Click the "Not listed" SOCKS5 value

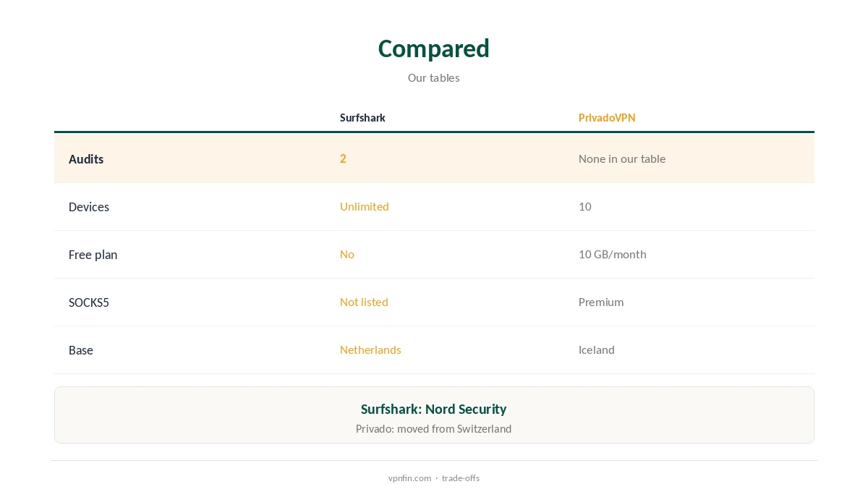pyautogui.click(x=364, y=302)
